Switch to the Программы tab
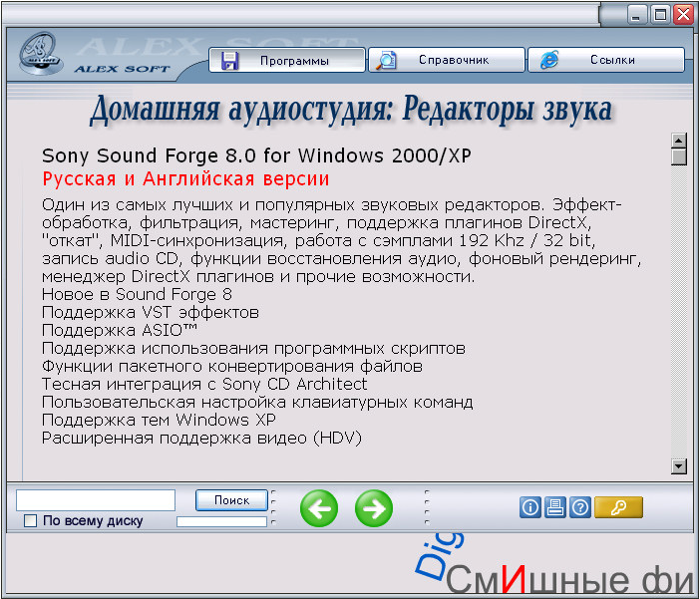The width and height of the screenshot is (700, 599). coord(286,60)
